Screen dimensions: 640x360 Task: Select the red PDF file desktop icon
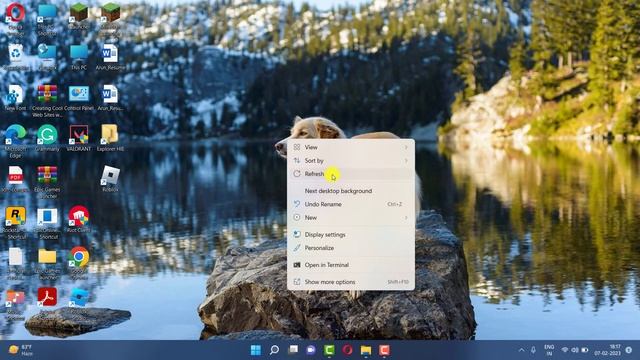pyautogui.click(x=16, y=178)
